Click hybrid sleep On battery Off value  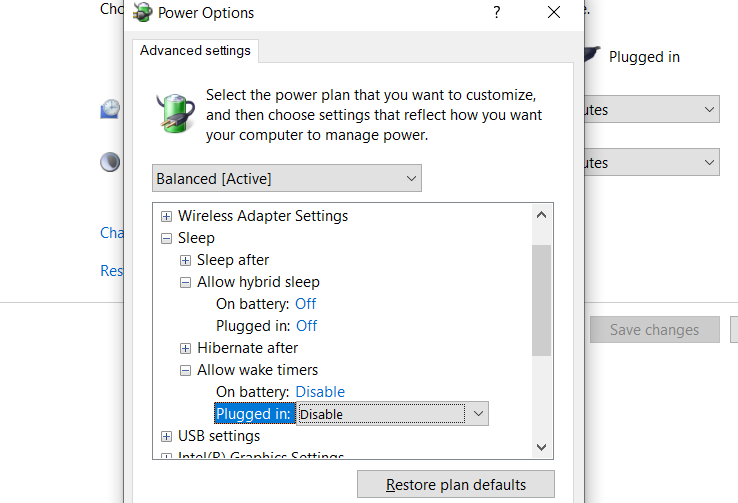(305, 304)
